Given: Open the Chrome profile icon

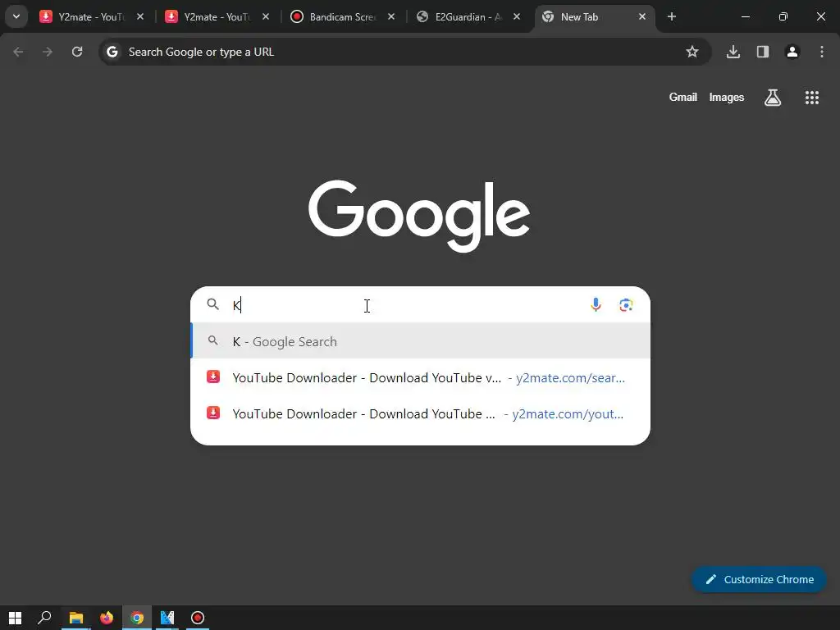Looking at the screenshot, I should 792,52.
